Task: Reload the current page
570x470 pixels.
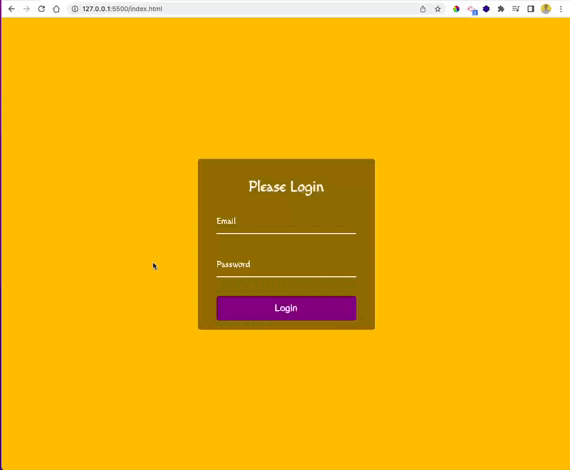Action: click(x=41, y=9)
